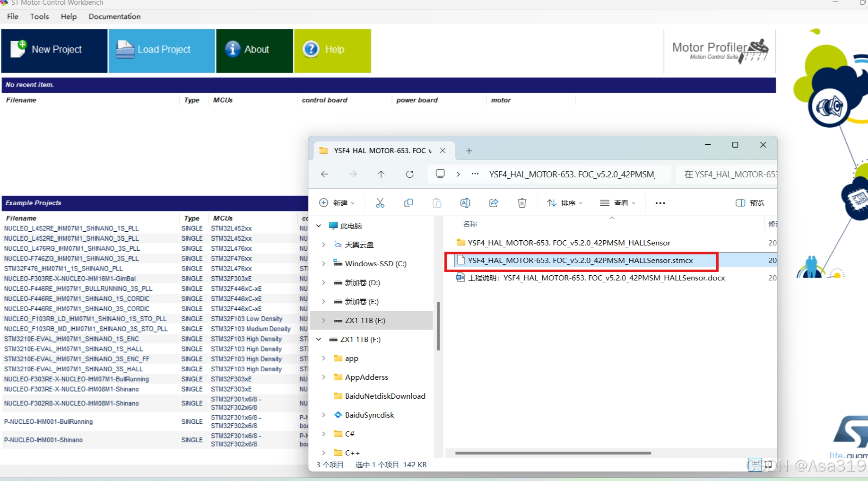This screenshot has height=481, width=868.
Task: Click the recent items MCUs column header
Action: pos(223,100)
